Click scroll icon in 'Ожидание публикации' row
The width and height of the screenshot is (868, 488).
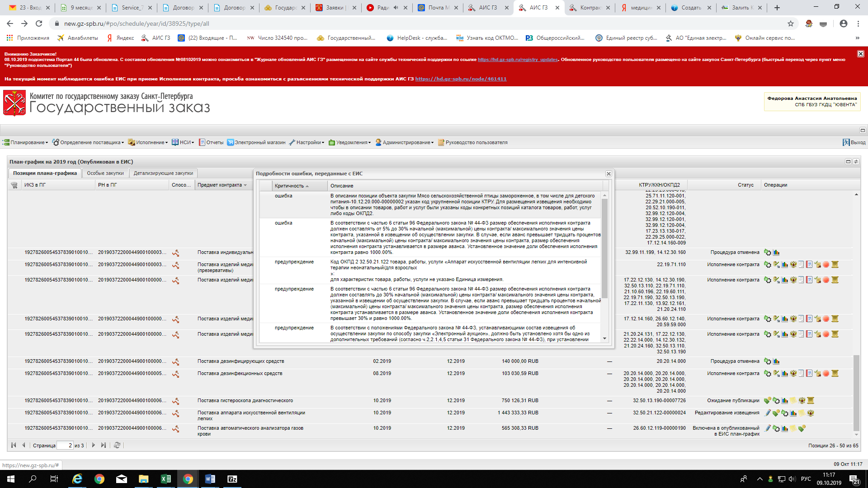click(811, 401)
